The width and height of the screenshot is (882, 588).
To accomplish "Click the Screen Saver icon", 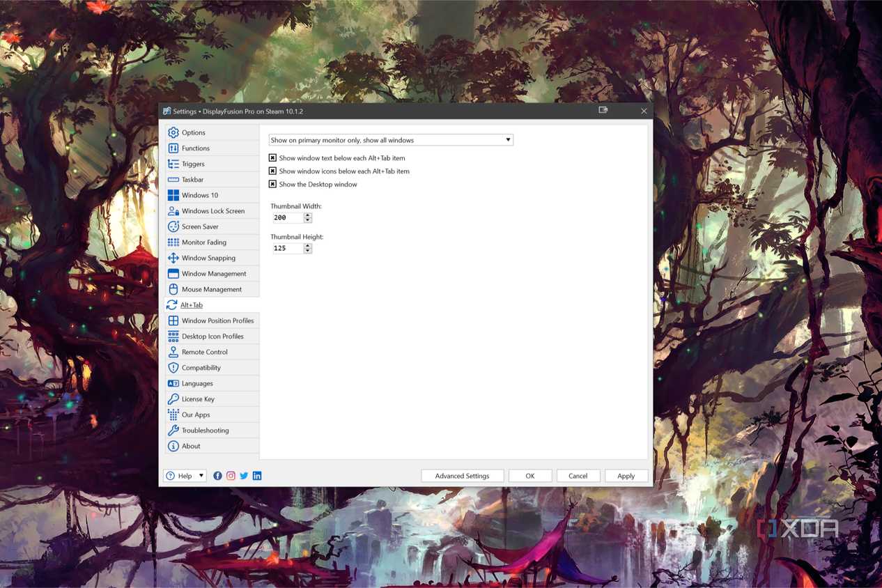I will 173,226.
